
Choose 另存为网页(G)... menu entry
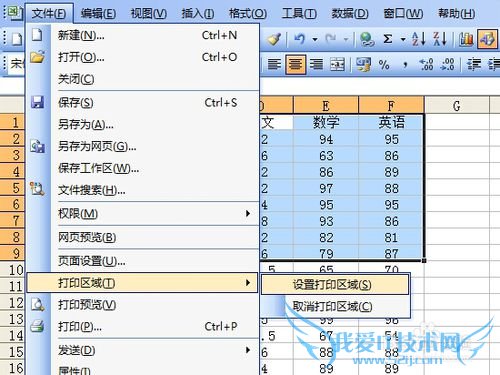pyautogui.click(x=143, y=146)
